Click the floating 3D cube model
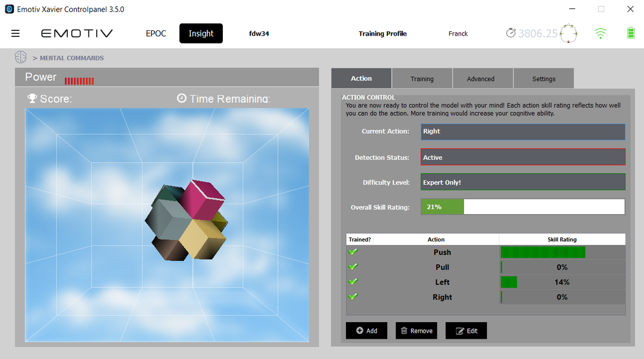Image resolution: width=644 pixels, height=359 pixels. (x=186, y=220)
